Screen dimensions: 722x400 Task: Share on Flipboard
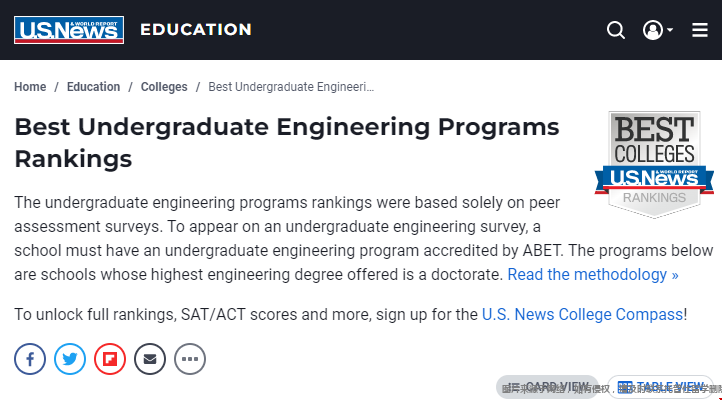[x=110, y=359]
